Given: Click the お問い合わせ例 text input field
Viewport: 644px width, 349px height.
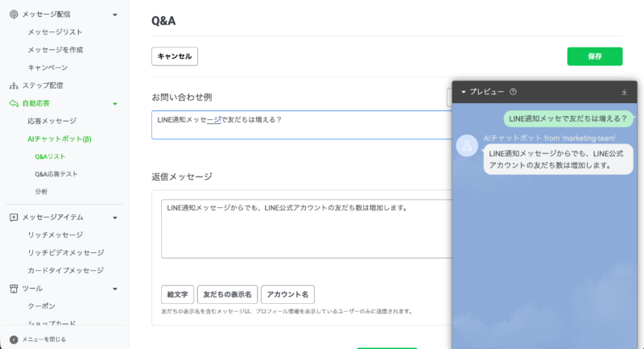Looking at the screenshot, I should 302,125.
